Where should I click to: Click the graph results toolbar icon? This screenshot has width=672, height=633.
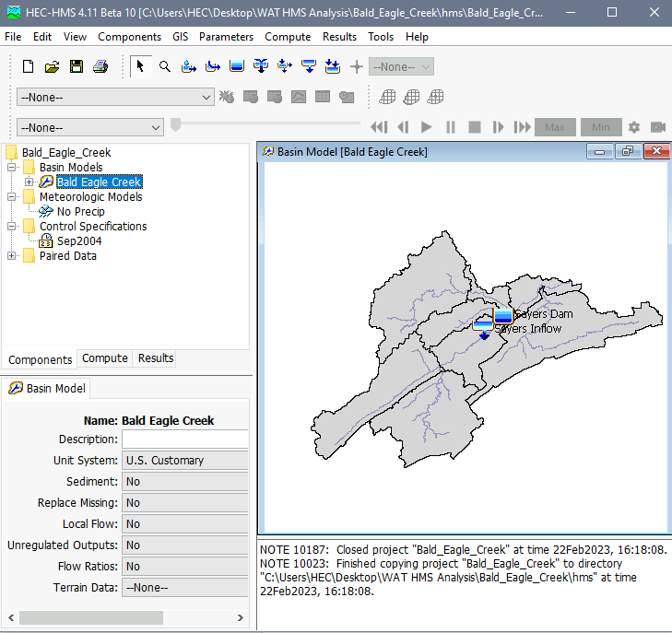coord(299,97)
